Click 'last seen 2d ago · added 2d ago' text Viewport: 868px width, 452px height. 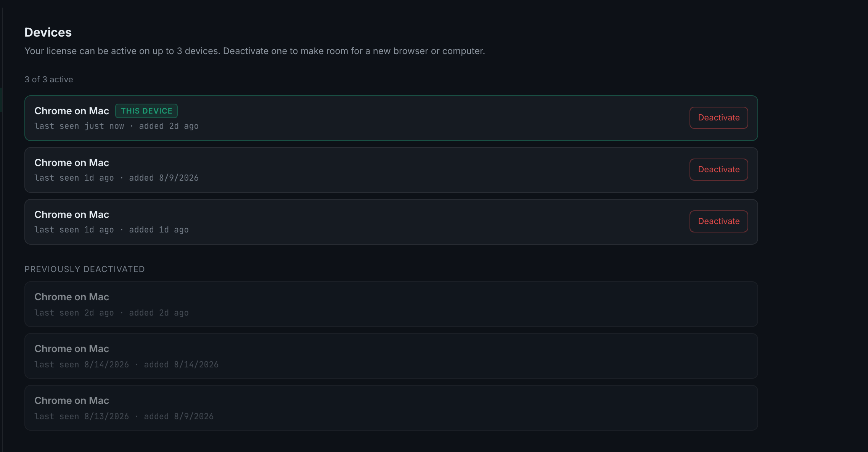pos(111,313)
